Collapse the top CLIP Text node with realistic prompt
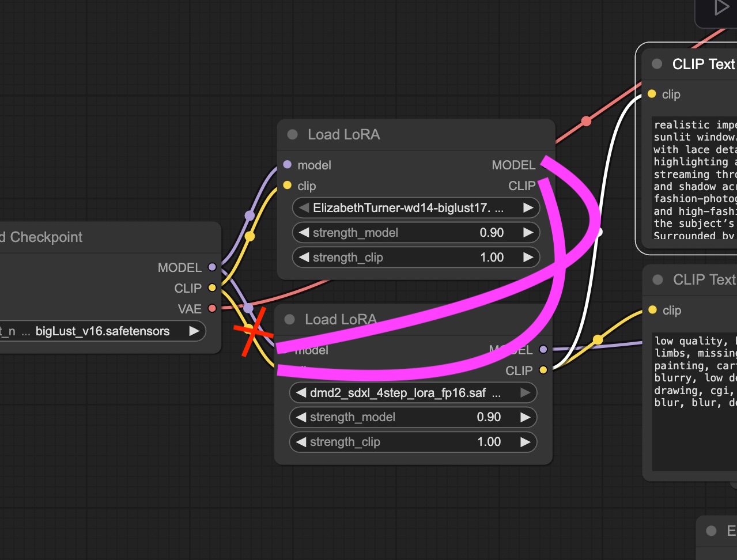Screen dimensions: 737x560 point(657,64)
